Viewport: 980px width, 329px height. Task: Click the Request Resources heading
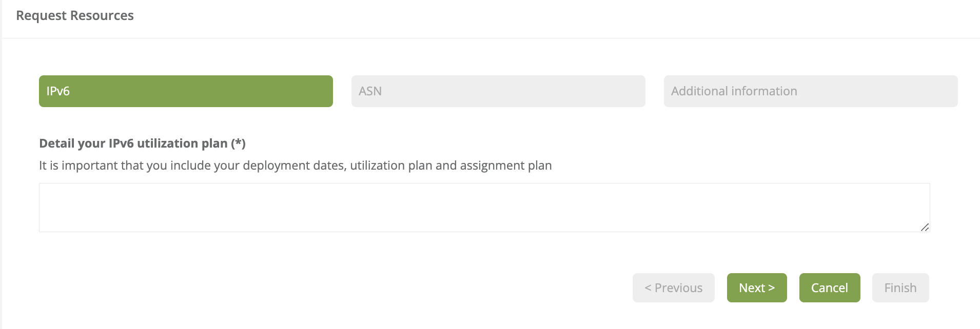coord(75,16)
